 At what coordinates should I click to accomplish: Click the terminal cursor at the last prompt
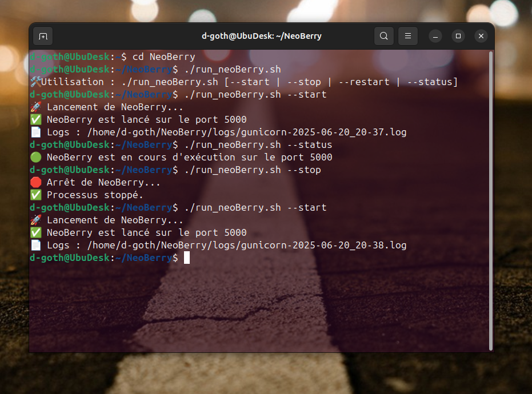click(x=187, y=258)
